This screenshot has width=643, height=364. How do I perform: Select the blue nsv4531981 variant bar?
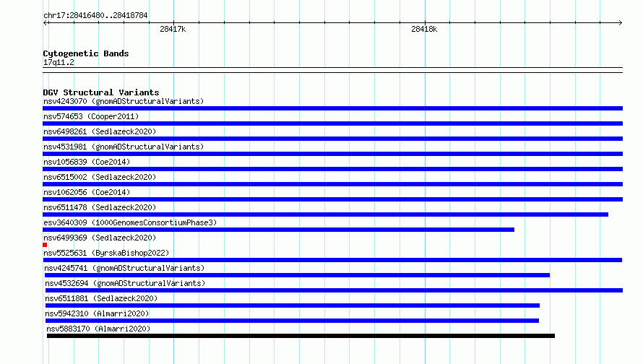point(332,154)
